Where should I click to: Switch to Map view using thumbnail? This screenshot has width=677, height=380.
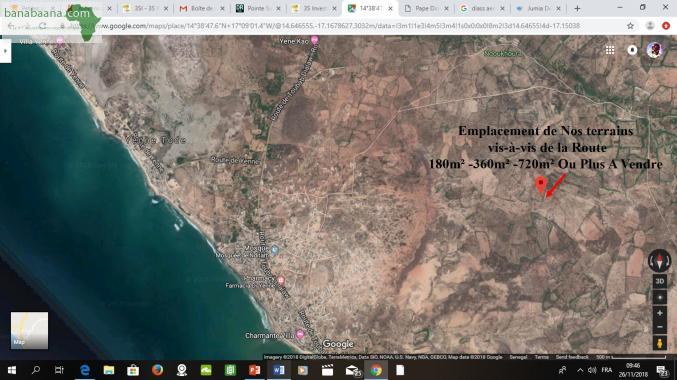click(29, 330)
